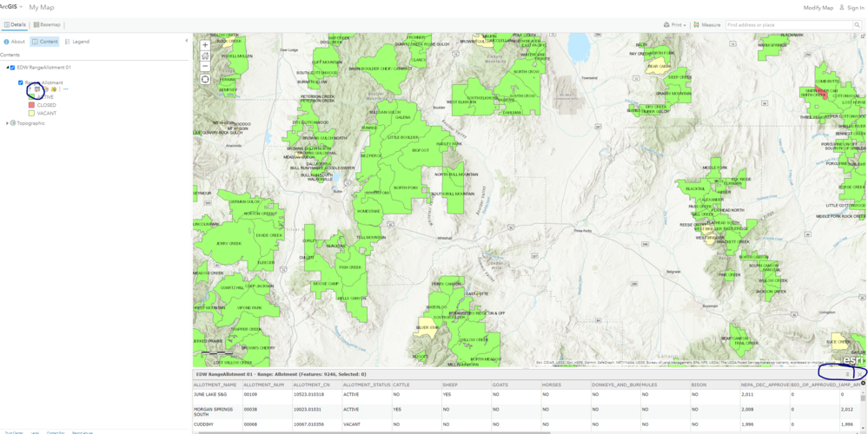Click the SILVER STAR vacant allotment polygon
The image size is (868, 434).
(426, 328)
